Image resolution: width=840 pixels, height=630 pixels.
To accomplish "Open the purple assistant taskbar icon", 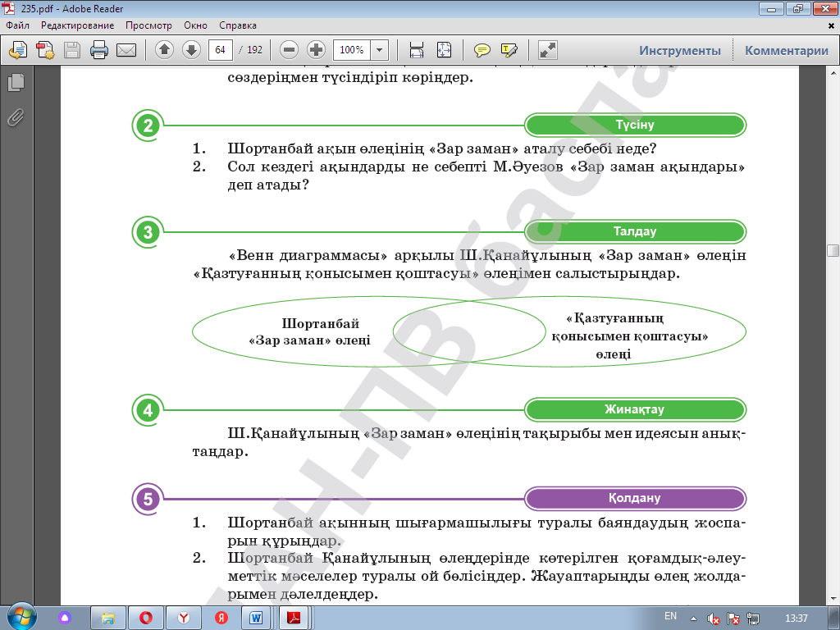I will click(x=65, y=619).
